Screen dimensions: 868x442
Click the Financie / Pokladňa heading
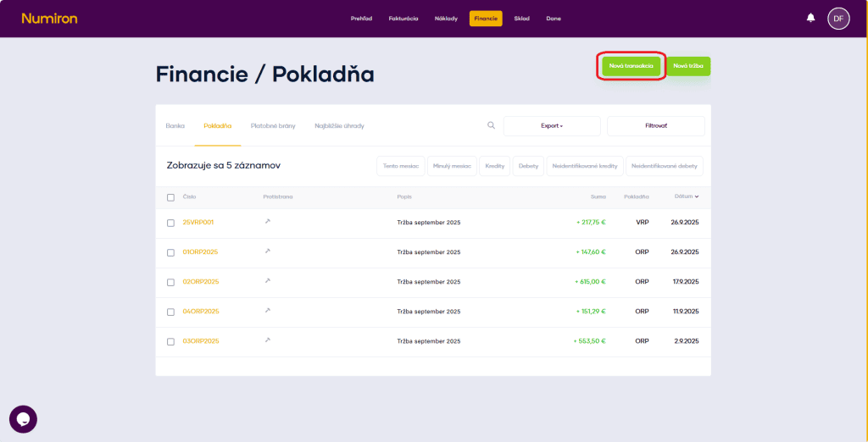pyautogui.click(x=264, y=75)
